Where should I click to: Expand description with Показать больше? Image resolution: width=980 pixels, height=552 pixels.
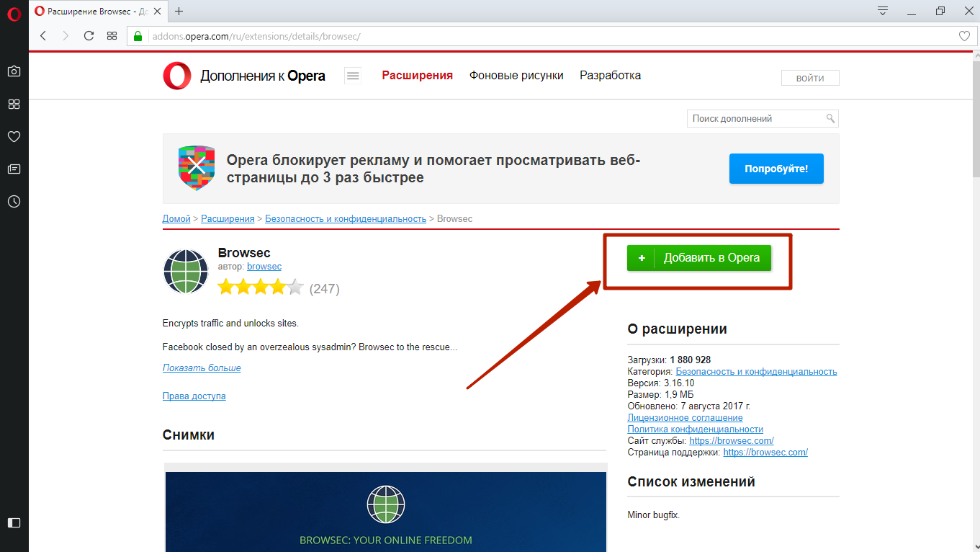click(202, 368)
